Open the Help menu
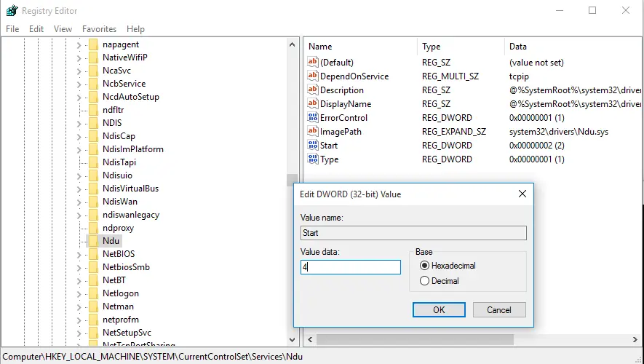 (x=135, y=29)
